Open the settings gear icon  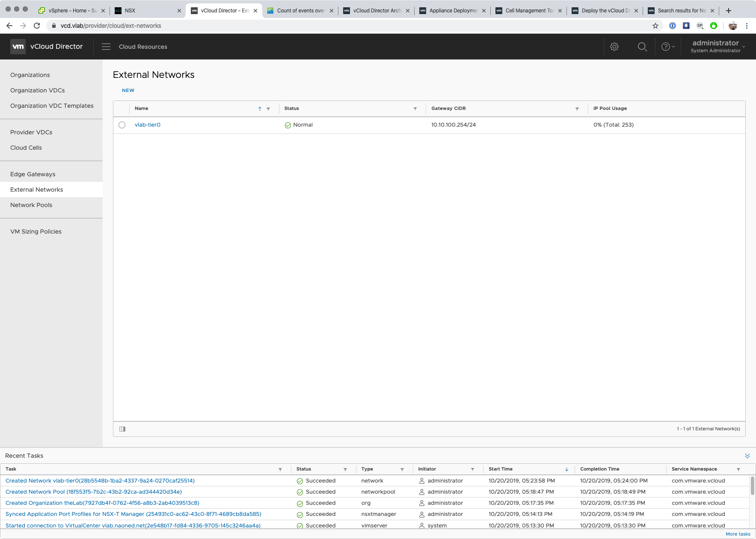614,47
